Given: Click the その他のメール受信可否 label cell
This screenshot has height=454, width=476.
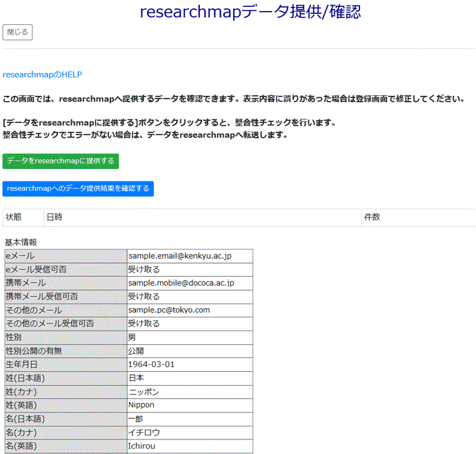Looking at the screenshot, I should pyautogui.click(x=66, y=324).
